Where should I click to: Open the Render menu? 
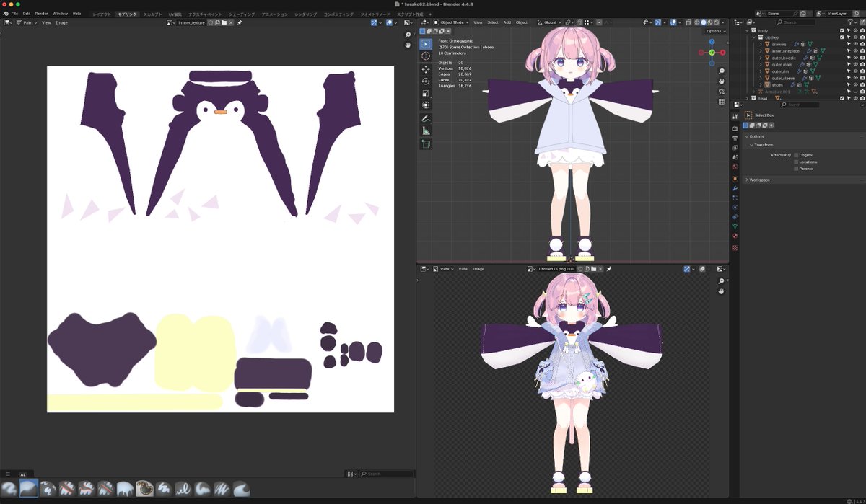tap(42, 14)
